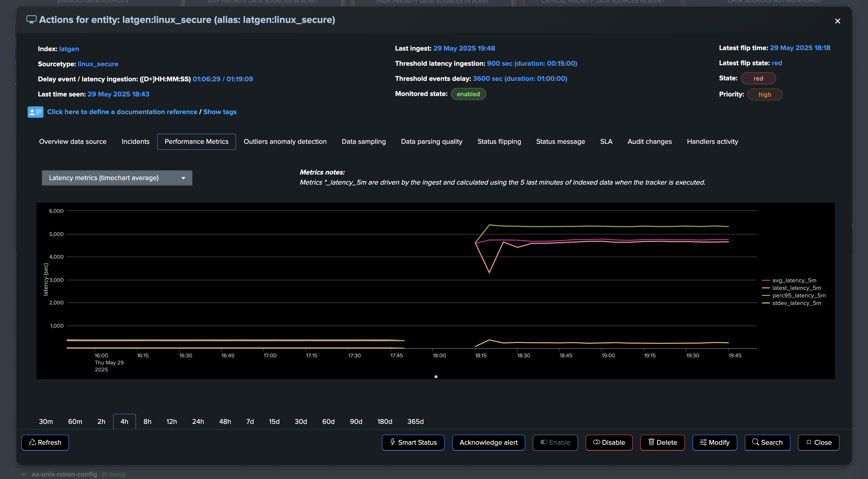Toggle the Enable entity button
This screenshot has width=868, height=479.
555,442
